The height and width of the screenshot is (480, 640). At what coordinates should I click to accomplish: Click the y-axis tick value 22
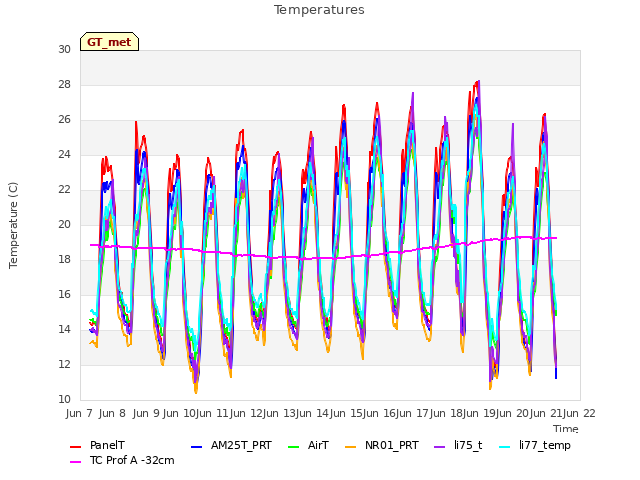click(x=64, y=190)
